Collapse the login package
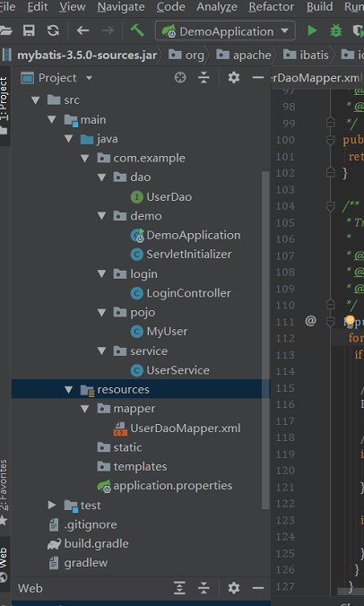The image size is (364, 606). click(x=102, y=273)
